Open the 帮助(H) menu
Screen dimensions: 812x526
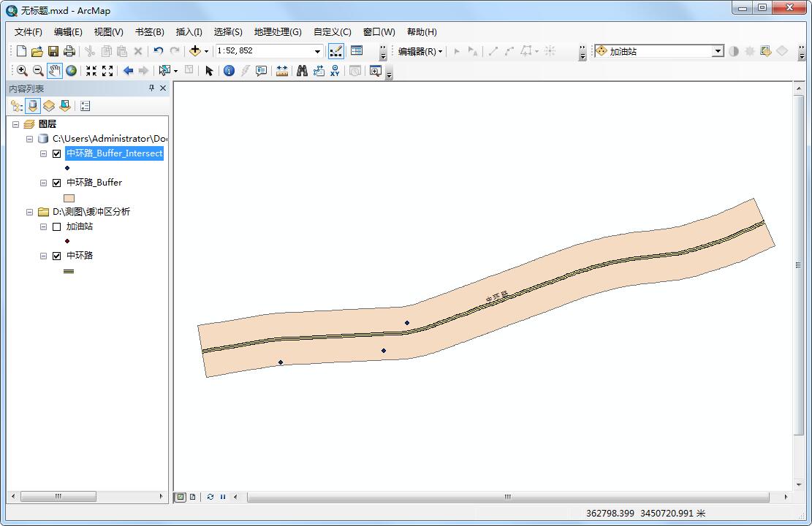click(x=422, y=32)
